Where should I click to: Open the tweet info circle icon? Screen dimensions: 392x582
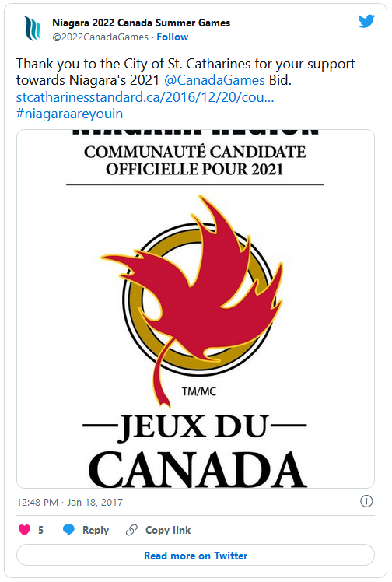(366, 501)
